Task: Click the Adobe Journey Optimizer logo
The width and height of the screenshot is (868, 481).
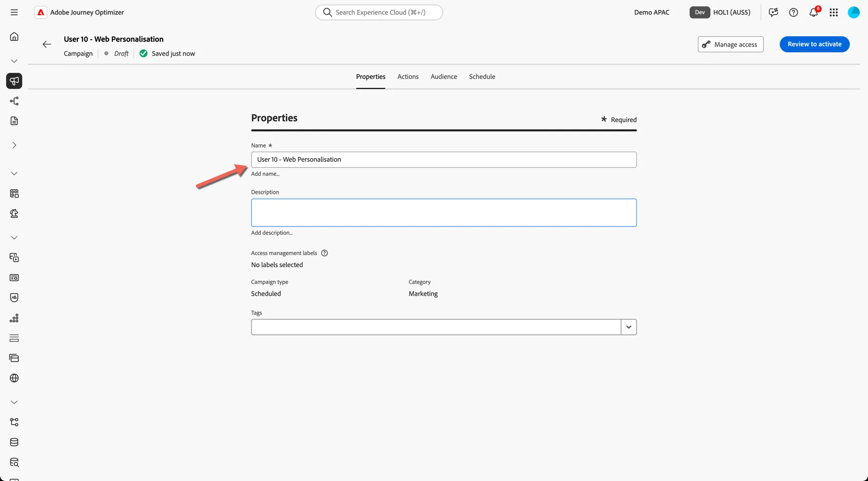Action: tap(41, 12)
